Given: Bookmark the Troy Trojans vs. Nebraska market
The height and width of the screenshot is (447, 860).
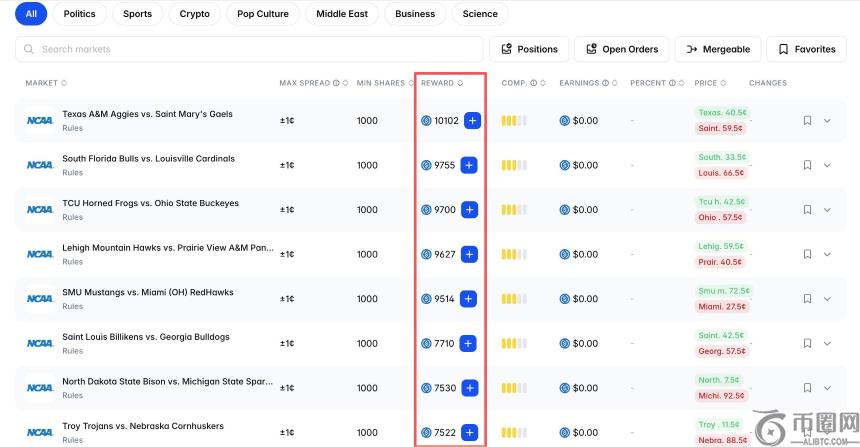Looking at the screenshot, I should point(807,432).
